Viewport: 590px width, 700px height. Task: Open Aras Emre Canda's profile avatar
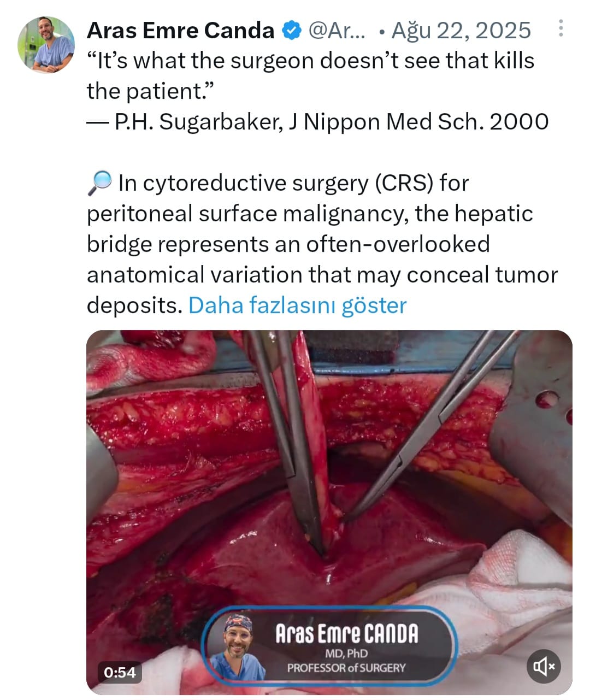(46, 45)
